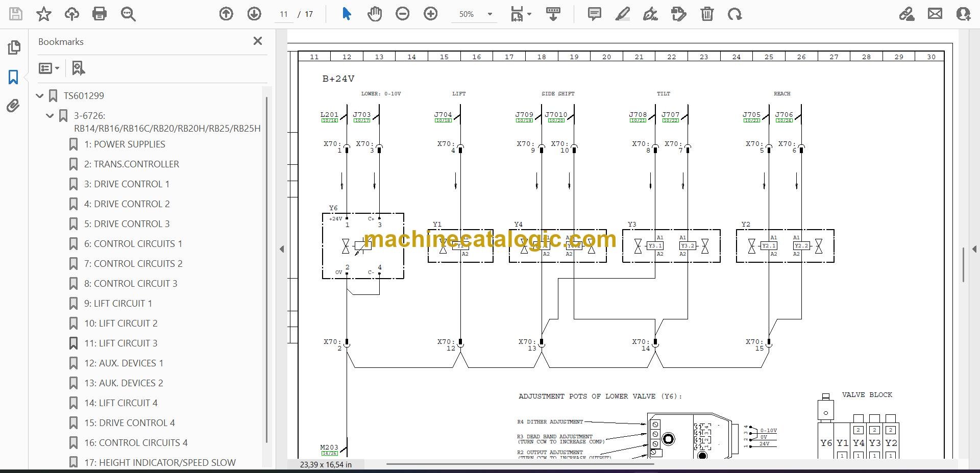The height and width of the screenshot is (473, 980).
Task: Open the page thumbnails panel
Action: (x=14, y=47)
